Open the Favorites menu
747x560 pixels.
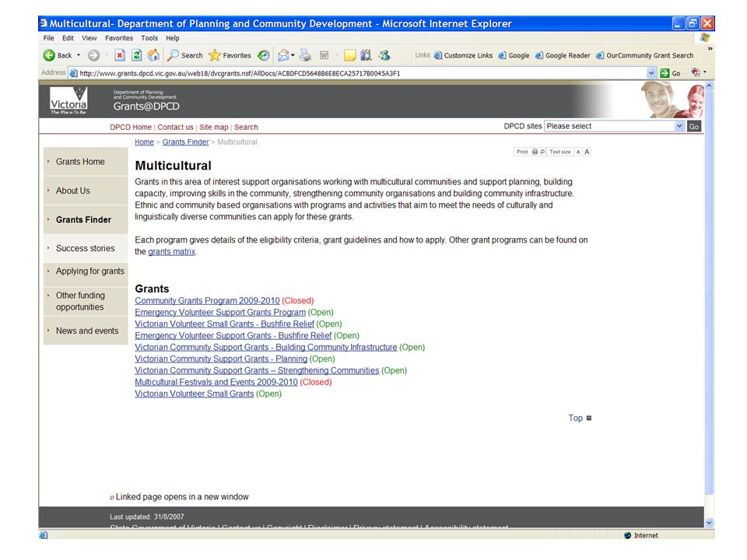pyautogui.click(x=119, y=38)
